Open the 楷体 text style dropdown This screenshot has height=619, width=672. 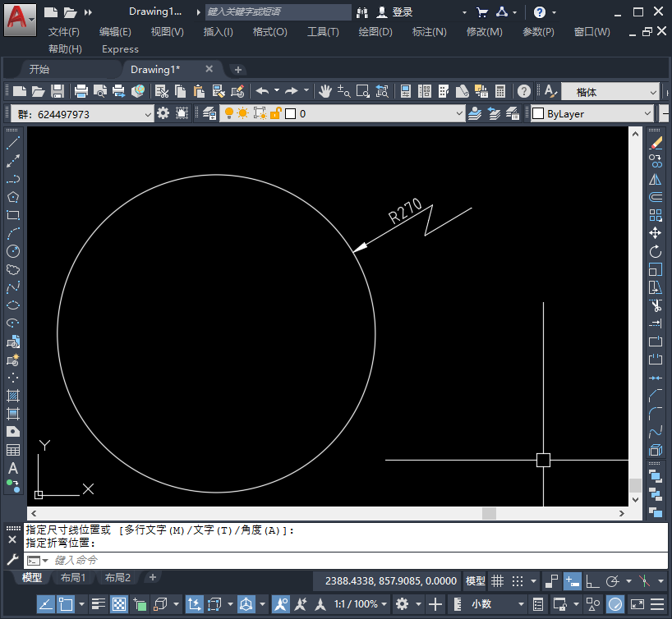[x=610, y=92]
